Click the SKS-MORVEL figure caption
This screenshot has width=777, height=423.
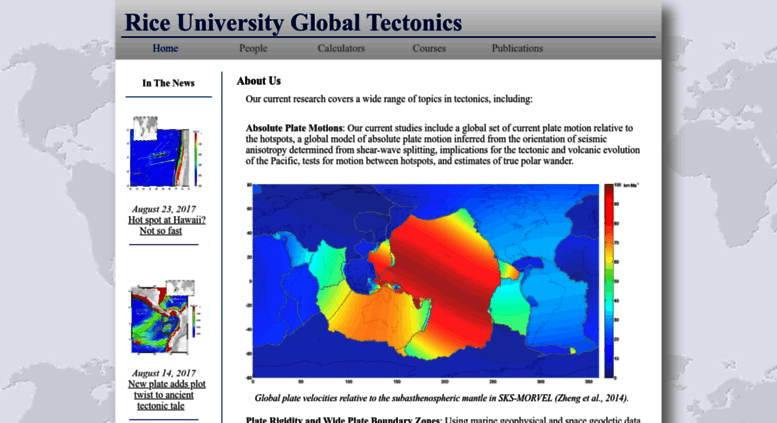(x=442, y=398)
